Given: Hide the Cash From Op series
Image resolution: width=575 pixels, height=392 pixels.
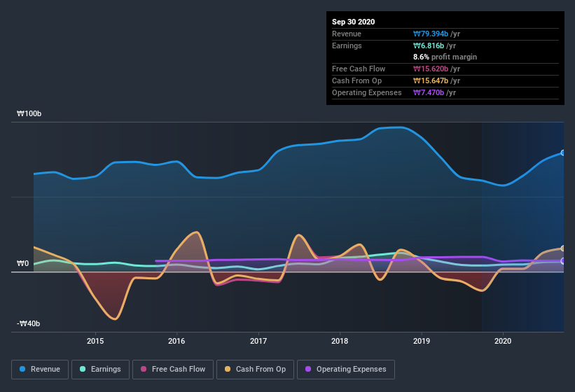Looking at the screenshot, I should pos(255,370).
